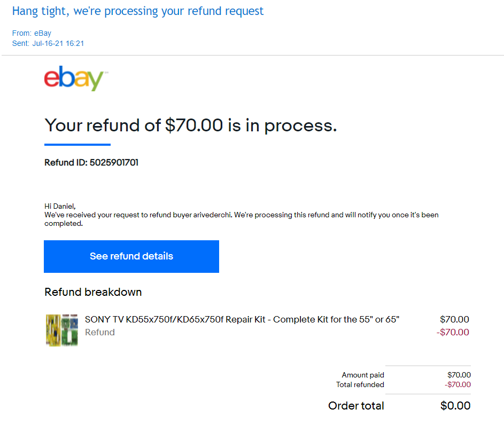Click the "Hi Daniel," greeting

pyautogui.click(x=60, y=206)
